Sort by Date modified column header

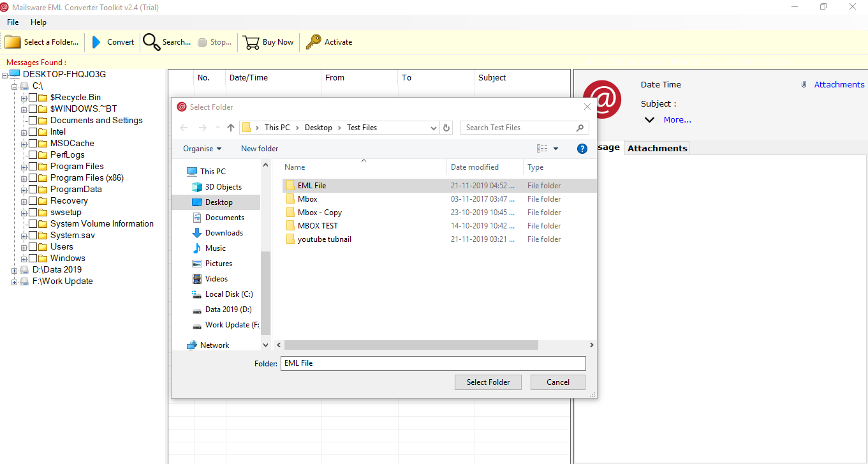485,167
